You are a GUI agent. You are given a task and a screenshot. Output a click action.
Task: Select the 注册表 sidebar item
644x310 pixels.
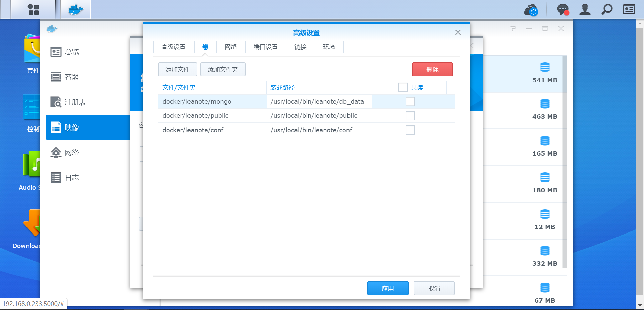[x=75, y=102]
